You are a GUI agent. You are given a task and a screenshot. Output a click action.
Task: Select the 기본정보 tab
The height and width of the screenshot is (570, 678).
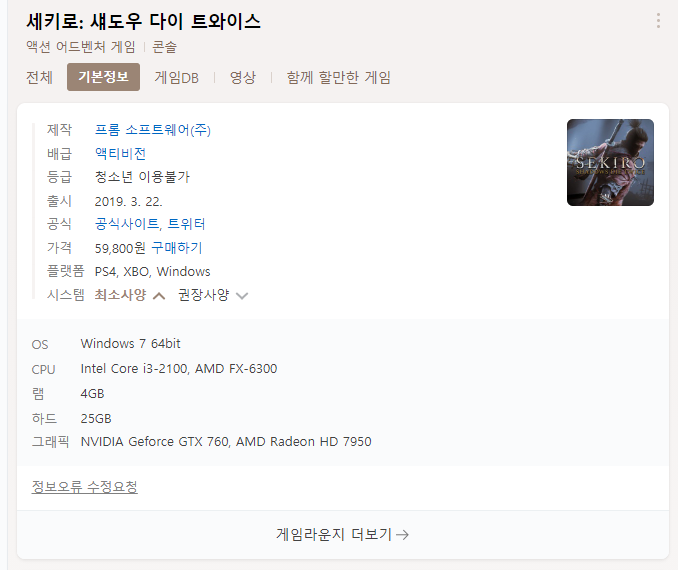[103, 77]
